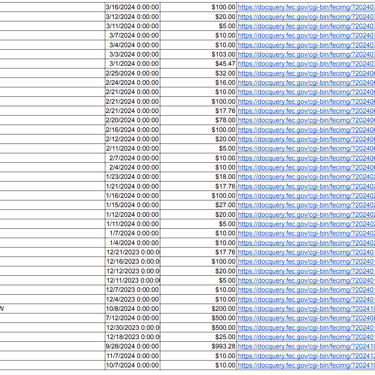
Task: Select the date cell 2/16/2024 0:00:00
Action: click(x=133, y=129)
